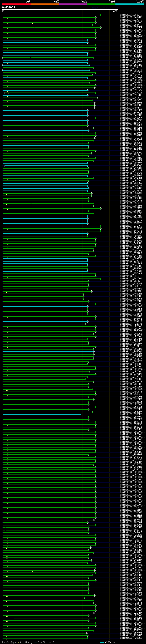Click the green ~80% identity legend segment

pos(101,4)
